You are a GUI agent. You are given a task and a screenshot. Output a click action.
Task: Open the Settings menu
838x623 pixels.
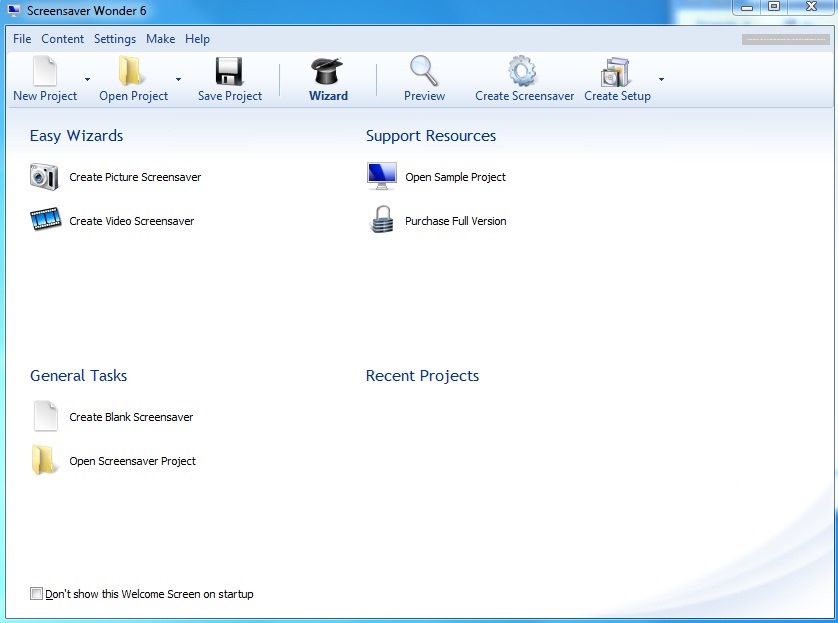point(115,39)
